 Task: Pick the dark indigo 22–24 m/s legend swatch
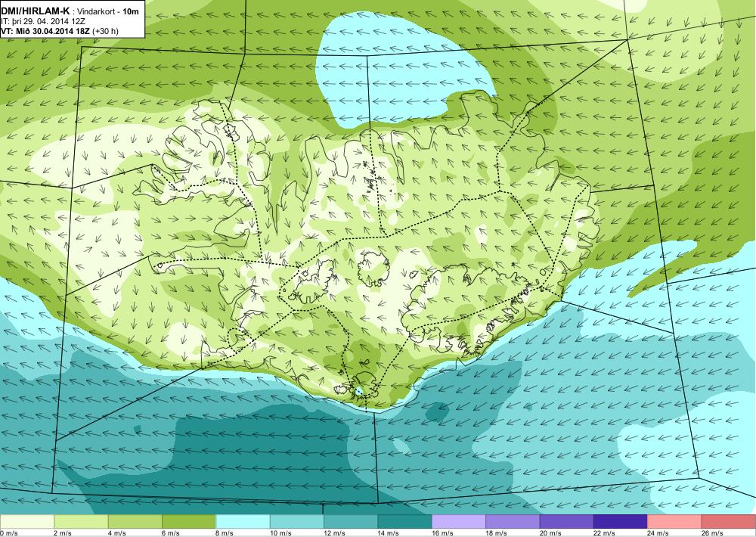point(621,522)
